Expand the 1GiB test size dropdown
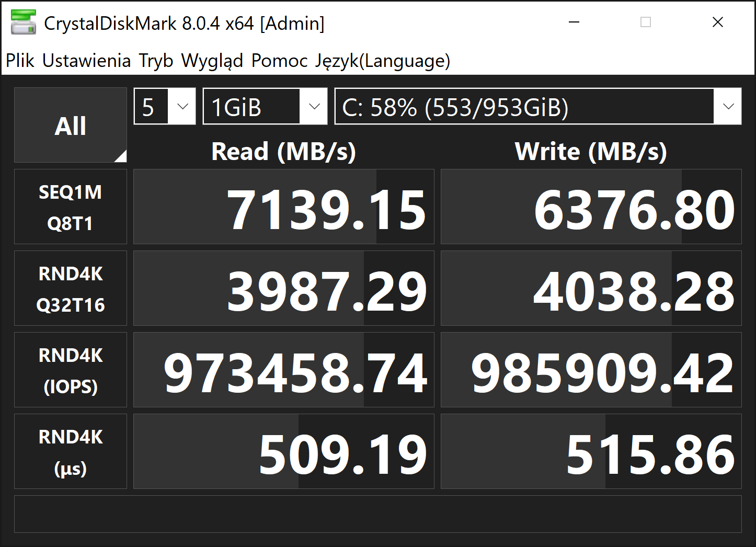 coord(265,107)
